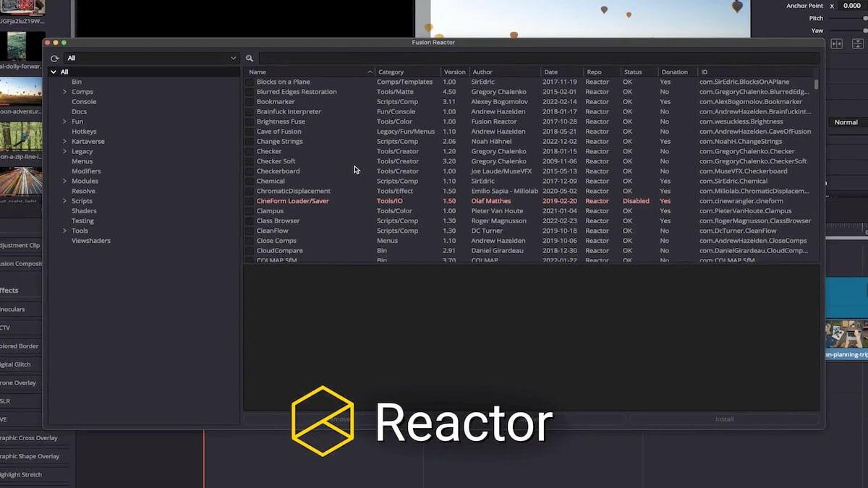Image resolution: width=868 pixels, height=488 pixels.
Task: Select the balloon adventure media thumbnail
Action: point(22,90)
